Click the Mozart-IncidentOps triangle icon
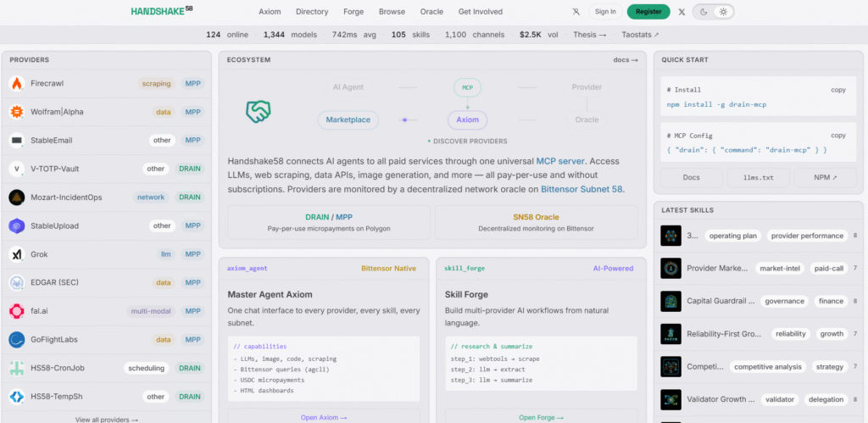The height and width of the screenshot is (423, 868). (x=16, y=198)
